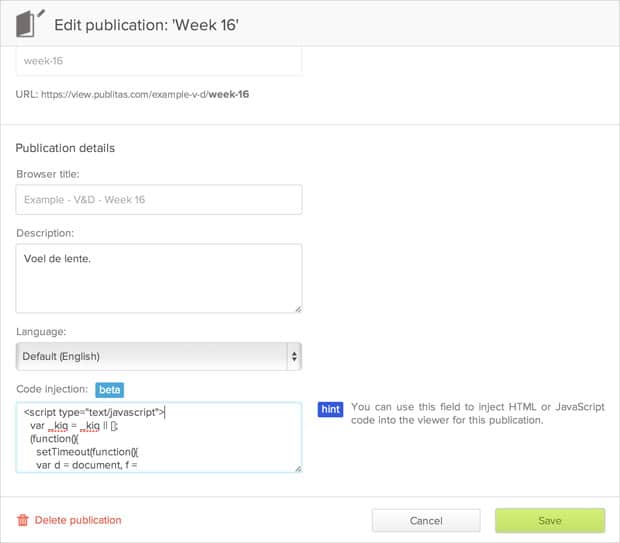Select the week-16 slug input field
620x543 pixels.
pyautogui.click(x=158, y=61)
